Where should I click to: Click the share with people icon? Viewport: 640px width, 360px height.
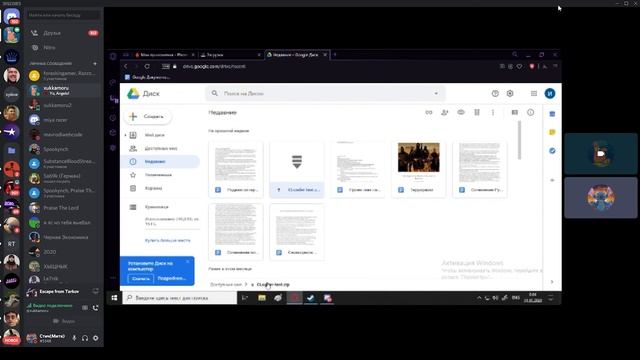444,112
